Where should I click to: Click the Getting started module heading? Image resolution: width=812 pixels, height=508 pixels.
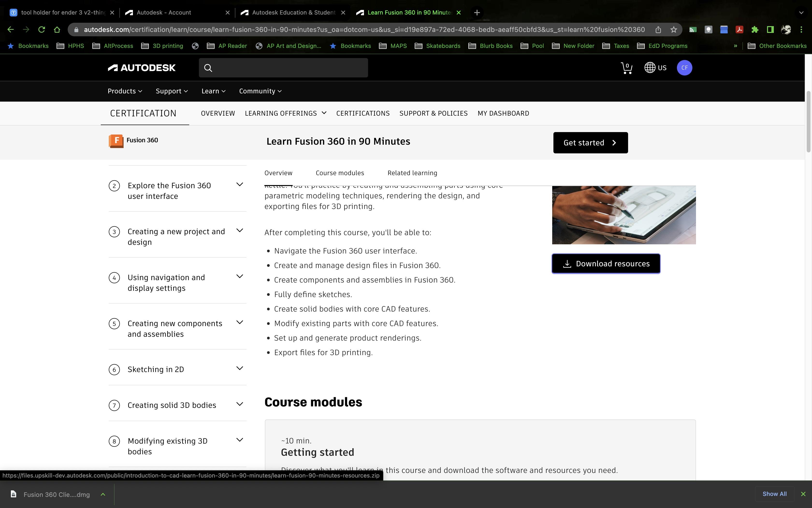(317, 452)
